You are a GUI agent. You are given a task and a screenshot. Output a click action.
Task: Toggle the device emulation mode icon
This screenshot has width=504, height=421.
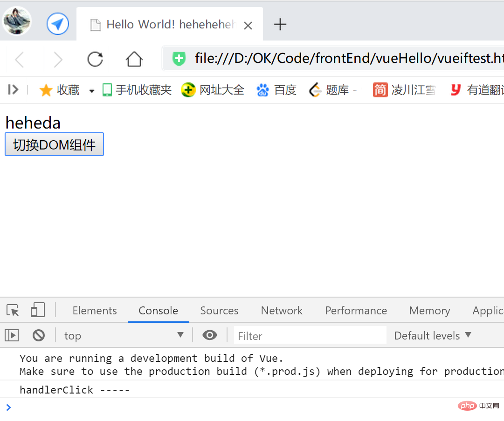pos(37,310)
